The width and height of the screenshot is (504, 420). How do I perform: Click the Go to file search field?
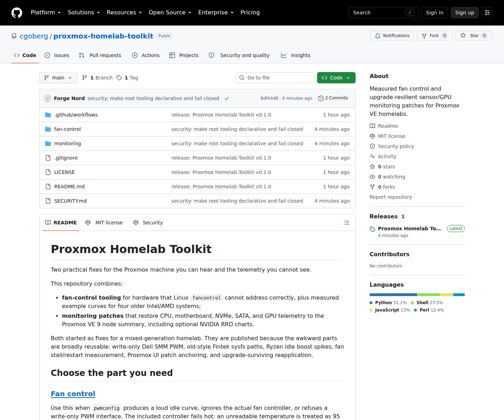(275, 78)
